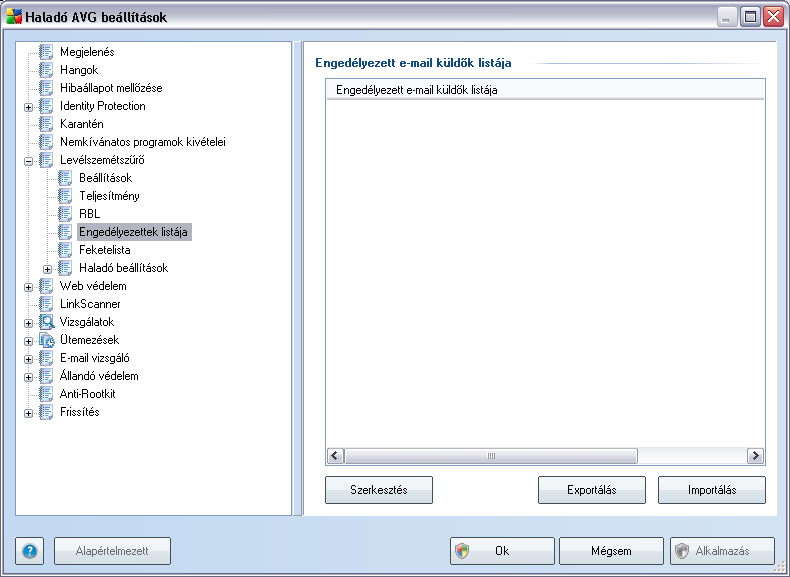Select the Beállítások entry under Levélszemétszűrő
The width and height of the screenshot is (790, 577).
[x=106, y=178]
